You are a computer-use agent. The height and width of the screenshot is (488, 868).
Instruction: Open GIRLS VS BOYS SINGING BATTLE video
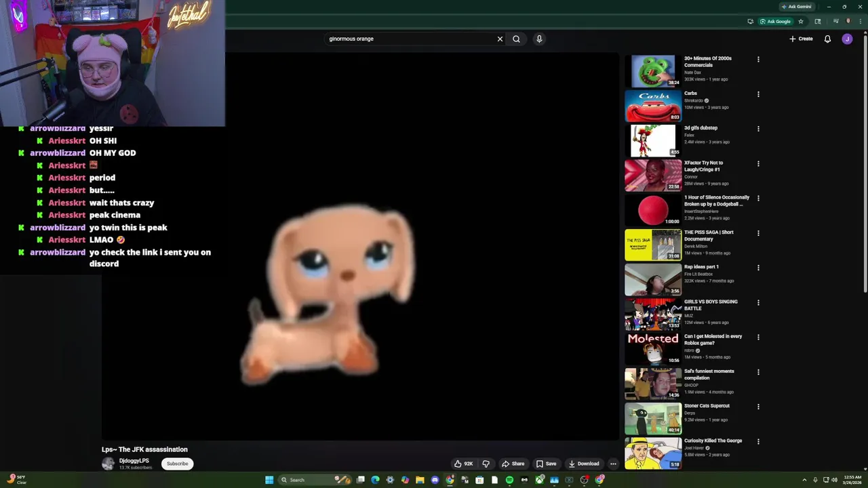653,314
